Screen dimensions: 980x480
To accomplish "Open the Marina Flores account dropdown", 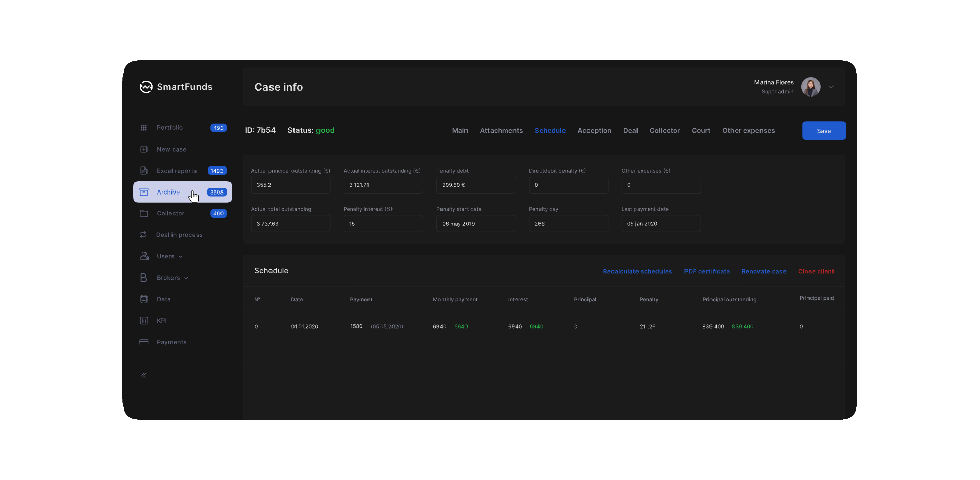I will [x=831, y=87].
